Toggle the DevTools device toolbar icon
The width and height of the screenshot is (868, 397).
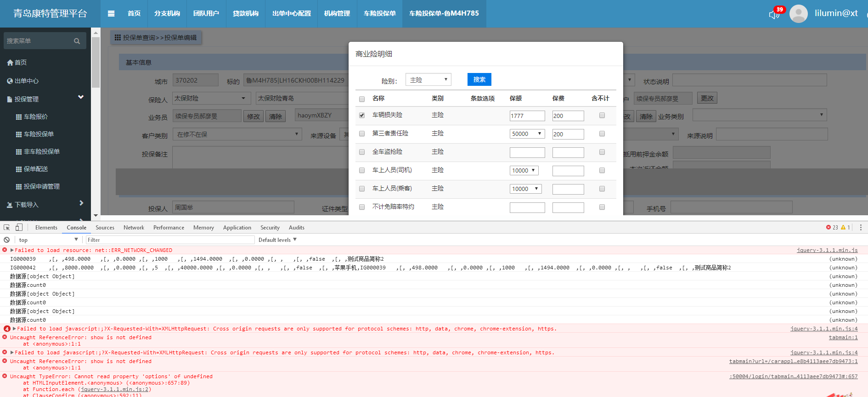click(19, 228)
